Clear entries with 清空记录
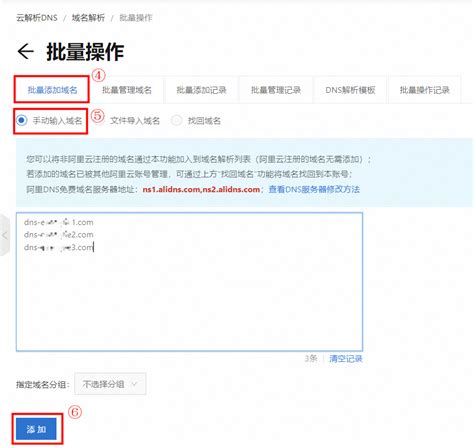Viewport: 474px width, 448px height. [346, 359]
